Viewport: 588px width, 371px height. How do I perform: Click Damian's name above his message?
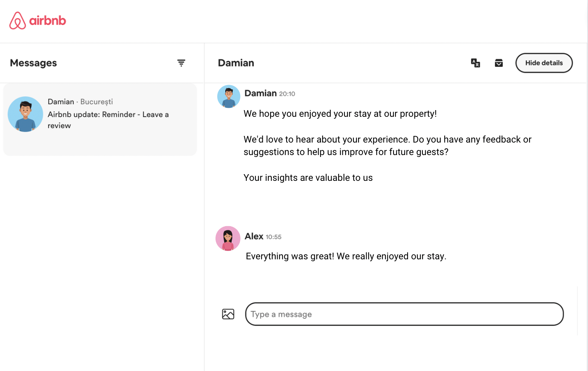[260, 93]
